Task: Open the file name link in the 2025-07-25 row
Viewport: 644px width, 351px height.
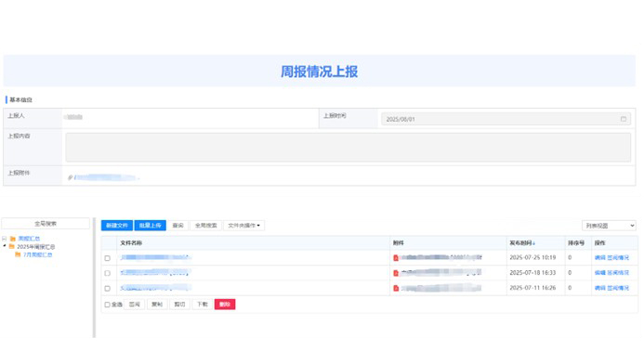Action: 156,257
